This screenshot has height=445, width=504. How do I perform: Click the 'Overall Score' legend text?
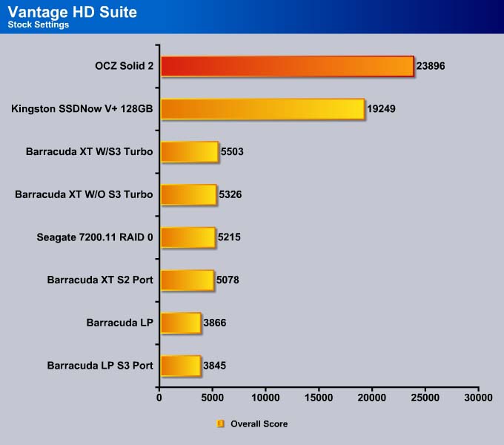[259, 423]
